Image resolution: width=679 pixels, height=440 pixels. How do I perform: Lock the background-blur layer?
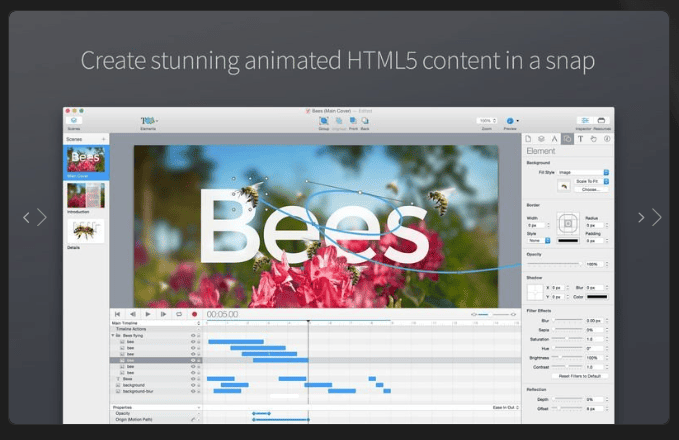pyautogui.click(x=199, y=391)
